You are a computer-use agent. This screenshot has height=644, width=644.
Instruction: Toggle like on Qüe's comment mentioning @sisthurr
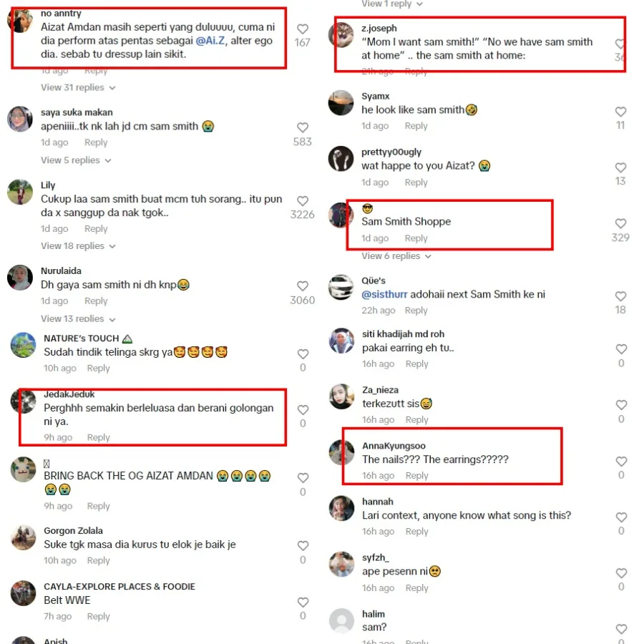pos(620,296)
